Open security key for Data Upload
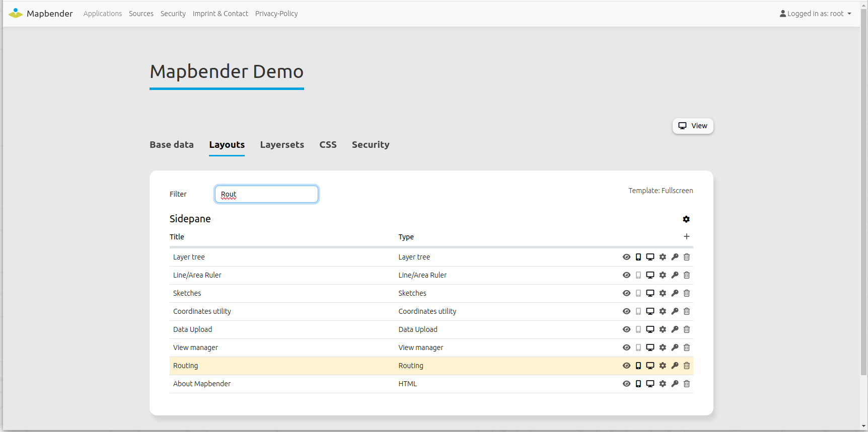This screenshot has height=432, width=868. [x=675, y=329]
